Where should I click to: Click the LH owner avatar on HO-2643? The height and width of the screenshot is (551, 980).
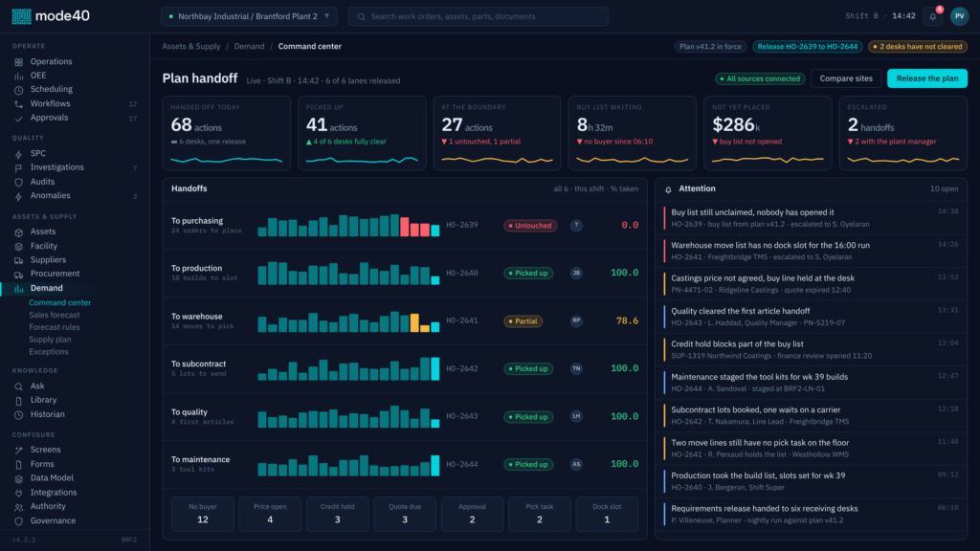click(x=576, y=416)
